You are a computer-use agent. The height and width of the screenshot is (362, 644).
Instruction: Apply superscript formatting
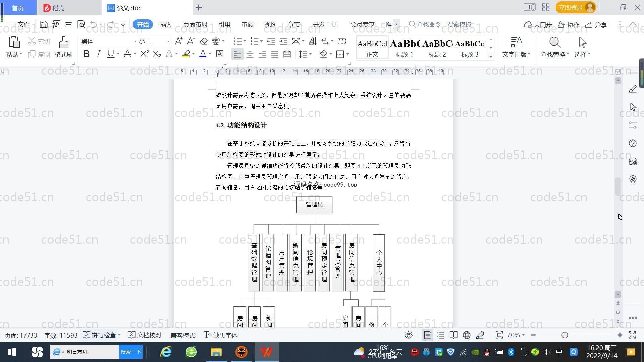(x=144, y=54)
